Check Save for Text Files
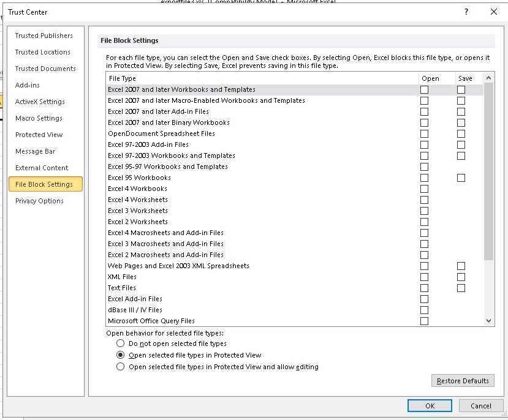508x420 pixels. (461, 288)
